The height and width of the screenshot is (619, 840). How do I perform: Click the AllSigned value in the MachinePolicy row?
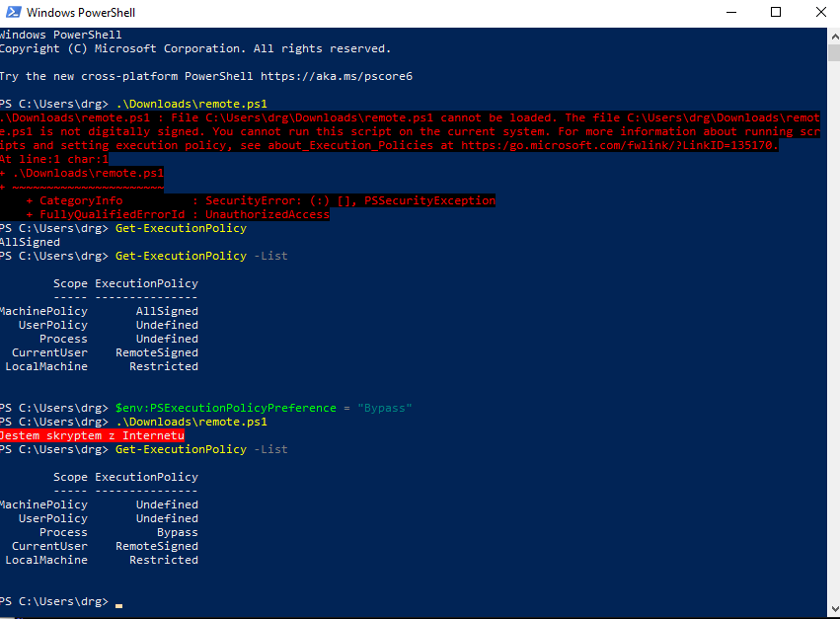click(167, 311)
